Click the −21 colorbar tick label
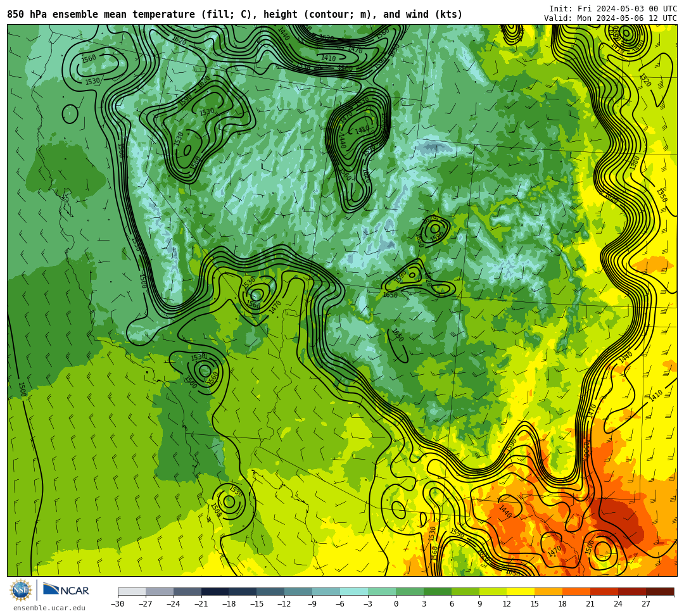Image resolution: width=684 pixels, height=616 pixels. click(x=201, y=604)
